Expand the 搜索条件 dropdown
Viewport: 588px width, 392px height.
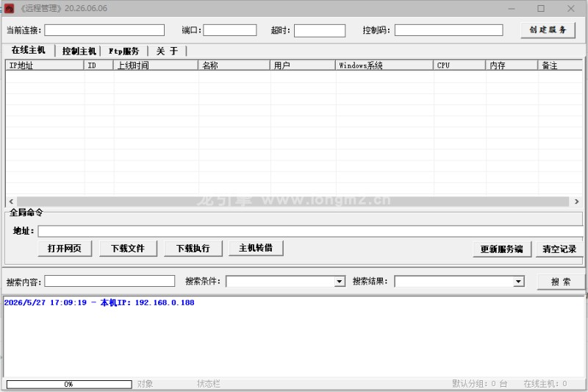click(340, 282)
